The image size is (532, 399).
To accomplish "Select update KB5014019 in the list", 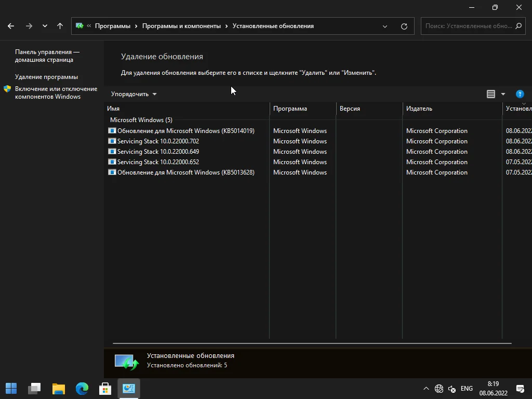I will tap(185, 131).
